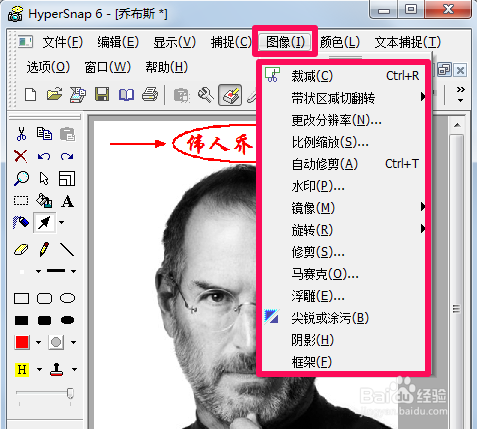Click the Undo arrow icon

pos(44,156)
